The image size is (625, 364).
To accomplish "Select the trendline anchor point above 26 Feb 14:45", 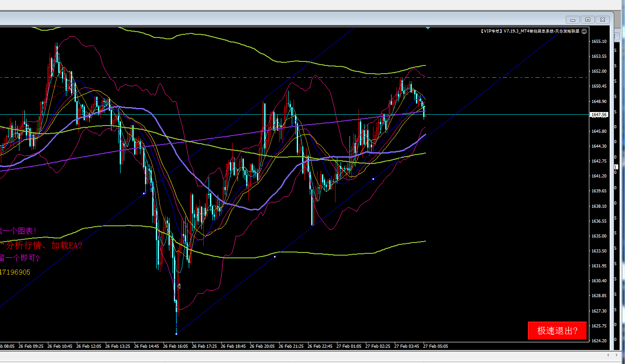I will (144, 193).
